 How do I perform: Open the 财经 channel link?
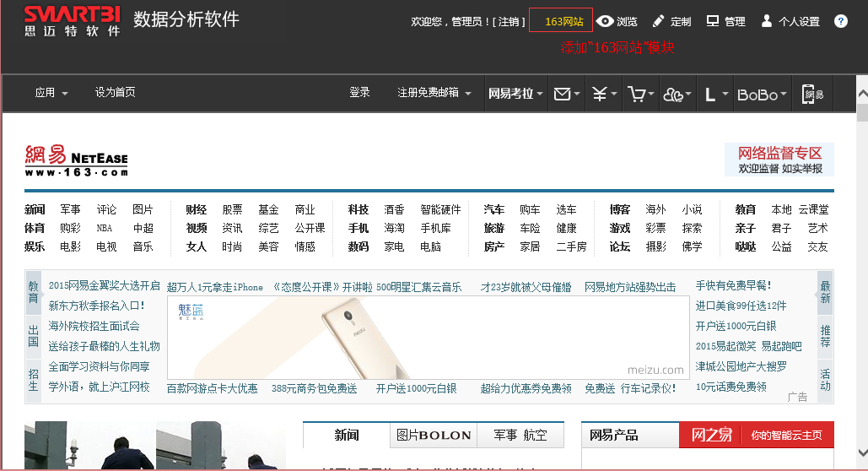click(196, 209)
